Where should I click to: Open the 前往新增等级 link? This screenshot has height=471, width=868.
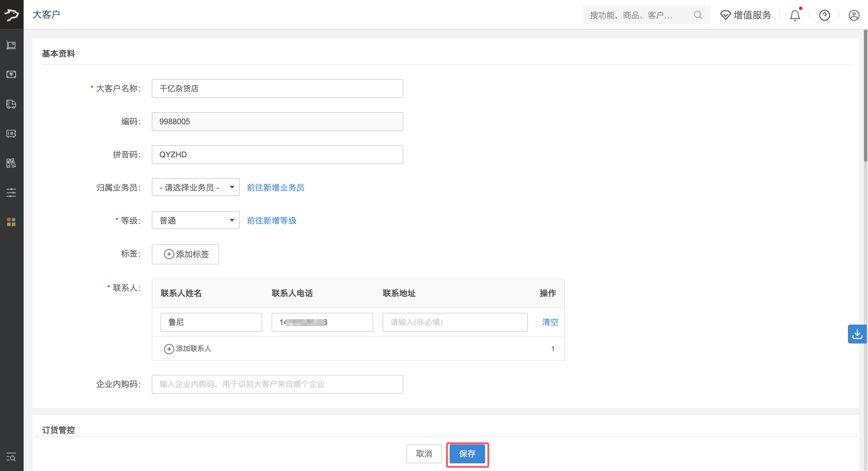click(271, 221)
